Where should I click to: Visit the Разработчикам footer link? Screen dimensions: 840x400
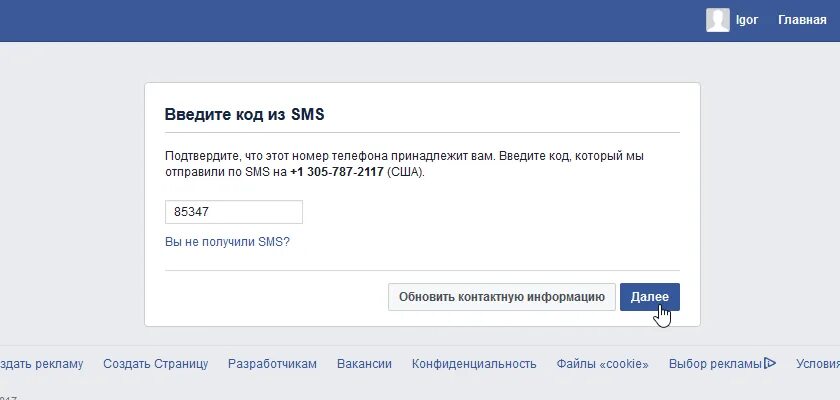[272, 364]
